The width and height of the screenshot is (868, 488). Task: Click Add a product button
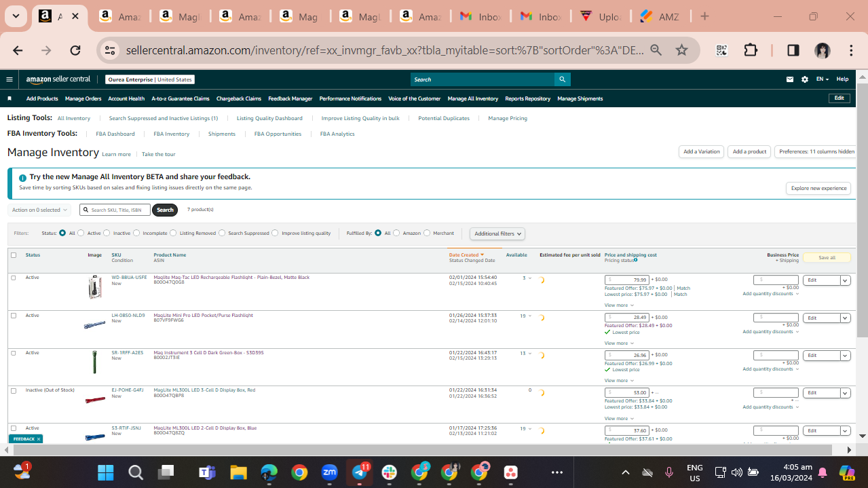click(749, 151)
